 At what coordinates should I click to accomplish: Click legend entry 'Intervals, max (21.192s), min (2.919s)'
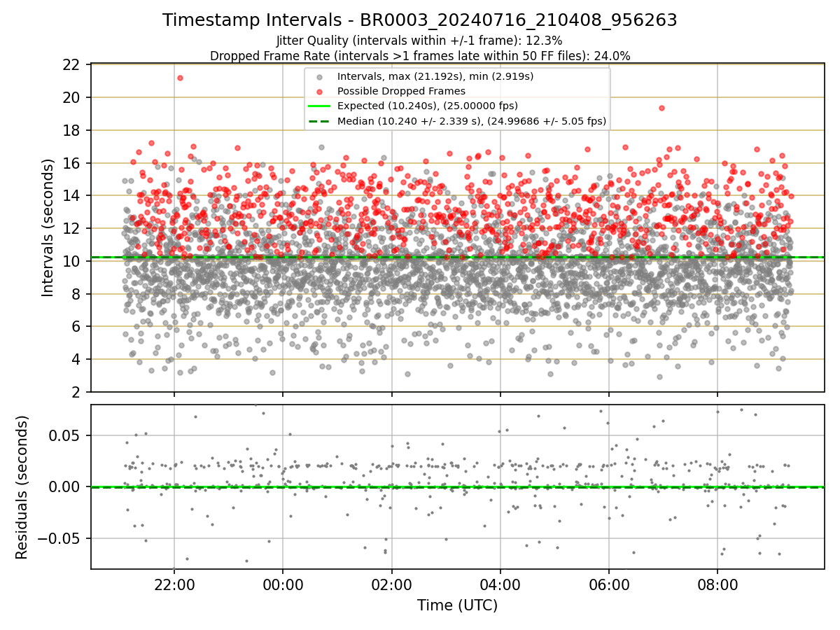[x=435, y=76]
